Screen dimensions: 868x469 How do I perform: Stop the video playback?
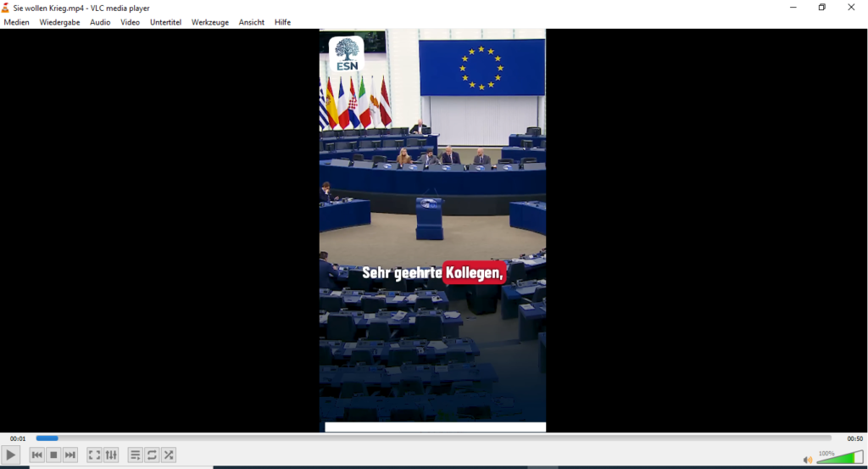click(x=53, y=455)
